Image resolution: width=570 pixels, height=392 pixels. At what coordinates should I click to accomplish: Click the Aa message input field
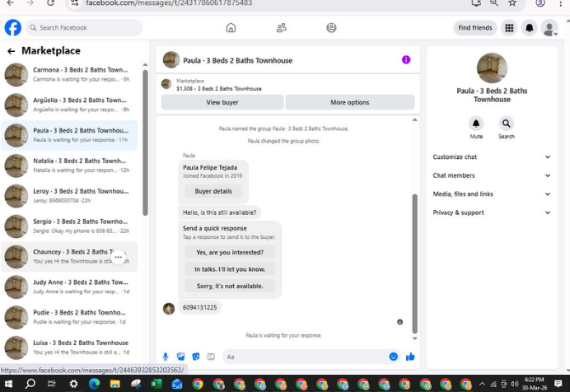305,357
